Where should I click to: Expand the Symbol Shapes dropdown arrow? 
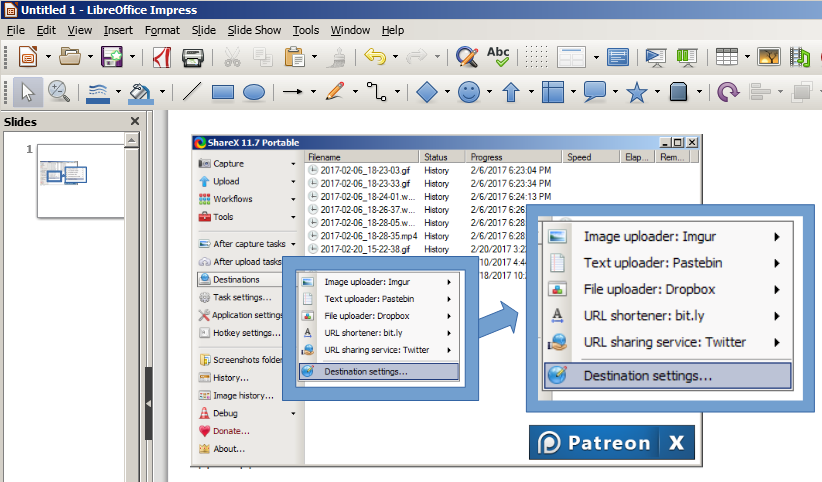[489, 92]
